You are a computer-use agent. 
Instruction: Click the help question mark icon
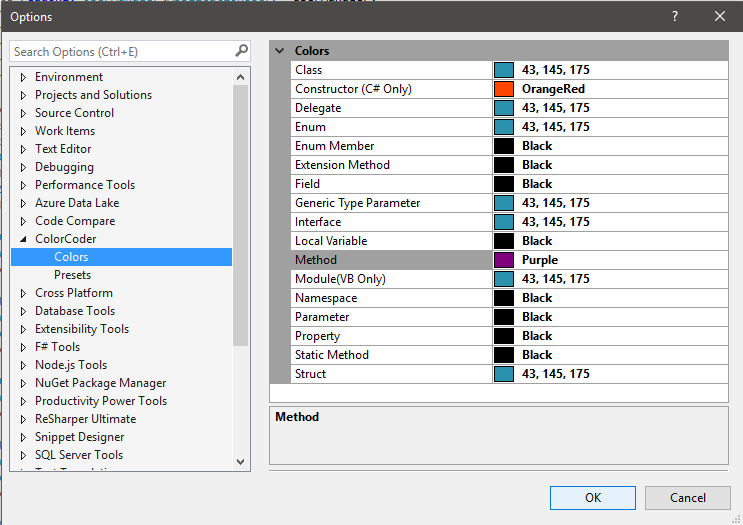tap(674, 16)
